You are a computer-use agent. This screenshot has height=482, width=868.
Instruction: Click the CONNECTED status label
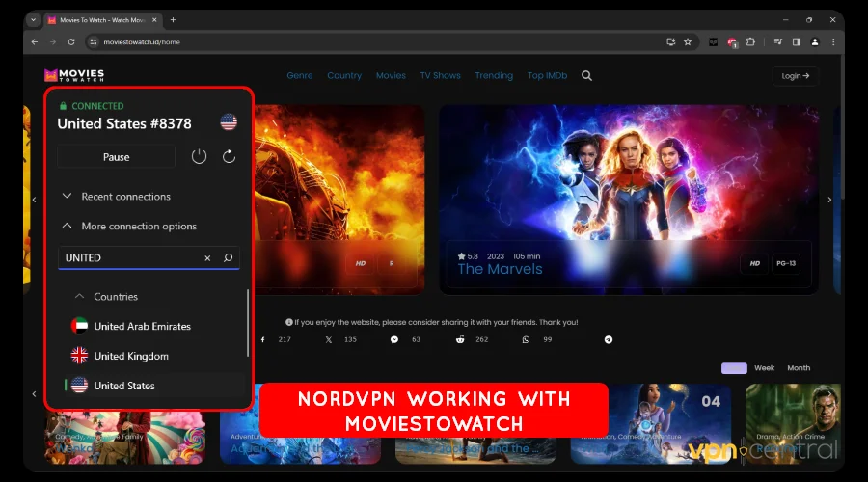pyautogui.click(x=97, y=106)
